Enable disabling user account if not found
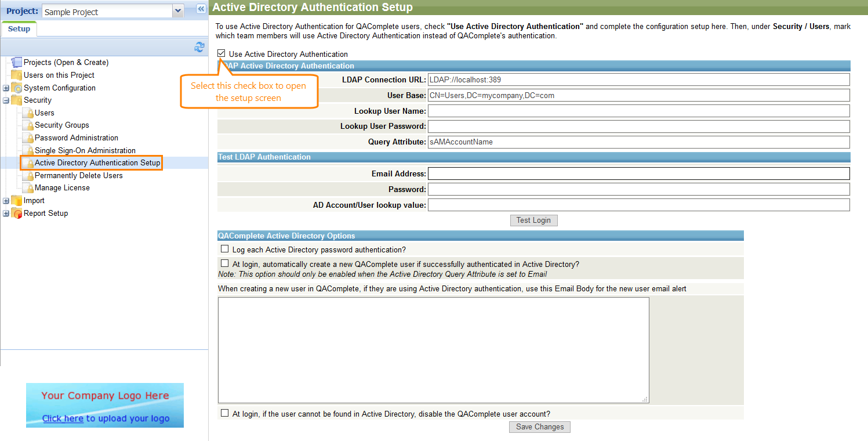 tap(225, 413)
